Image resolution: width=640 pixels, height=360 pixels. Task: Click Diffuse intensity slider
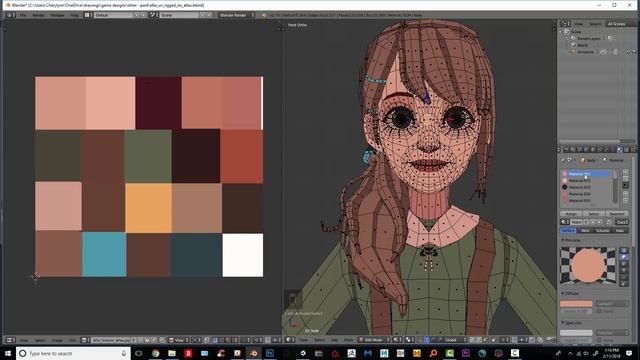coord(576,311)
